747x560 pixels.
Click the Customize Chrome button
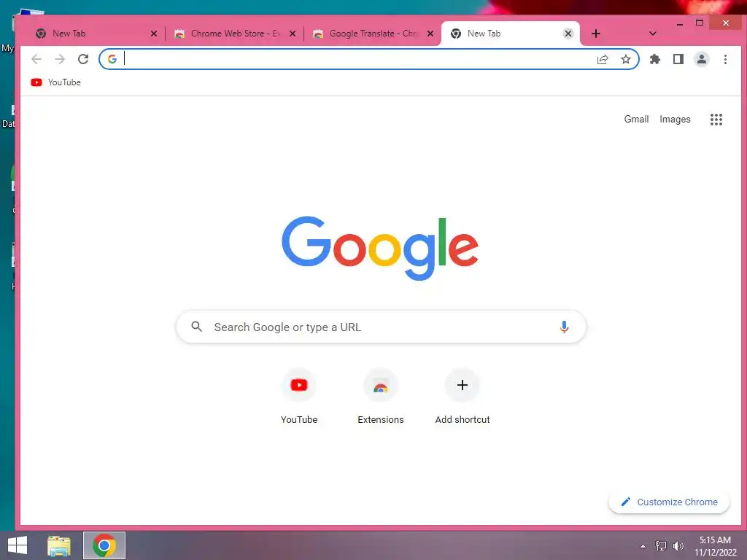coord(669,502)
